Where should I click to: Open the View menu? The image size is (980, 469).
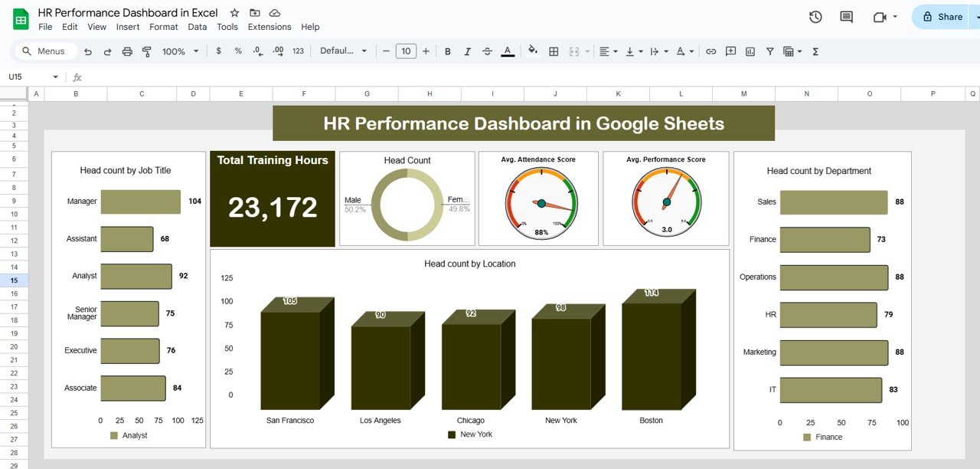[x=97, y=27]
